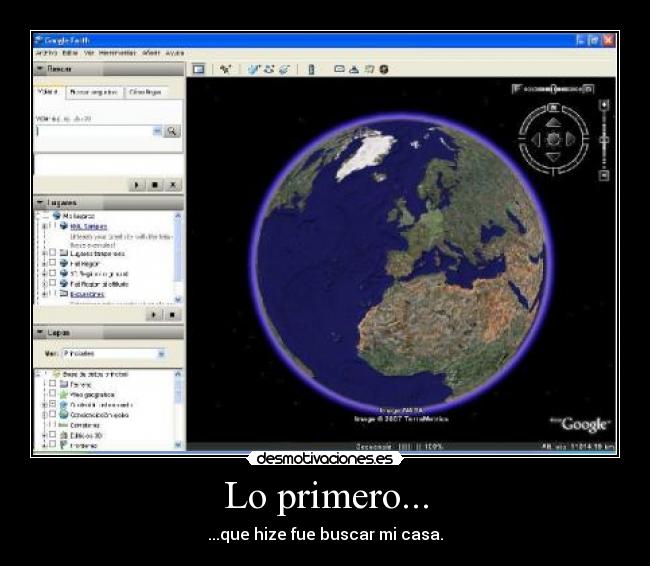Switch to the Buscar negocios tab

(x=95, y=92)
